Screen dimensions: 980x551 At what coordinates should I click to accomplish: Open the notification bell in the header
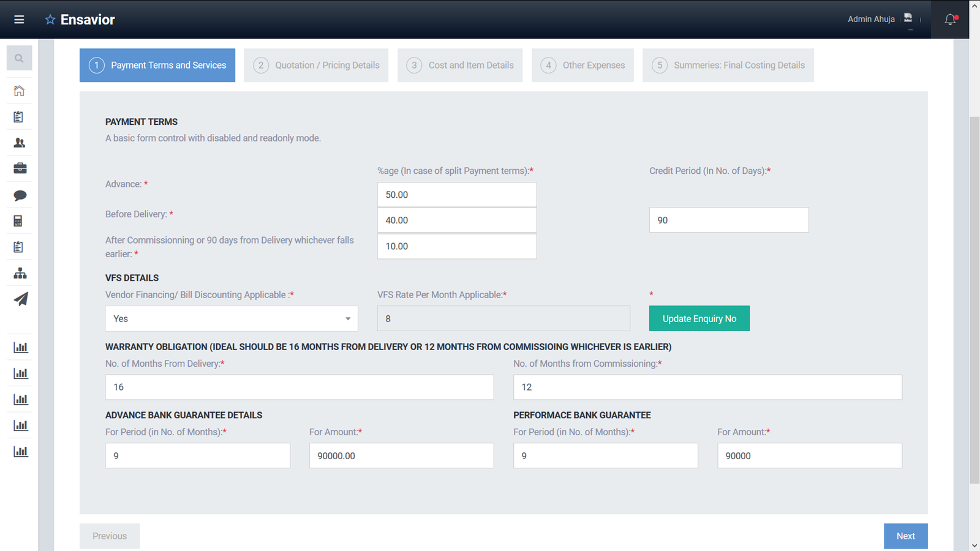(951, 20)
